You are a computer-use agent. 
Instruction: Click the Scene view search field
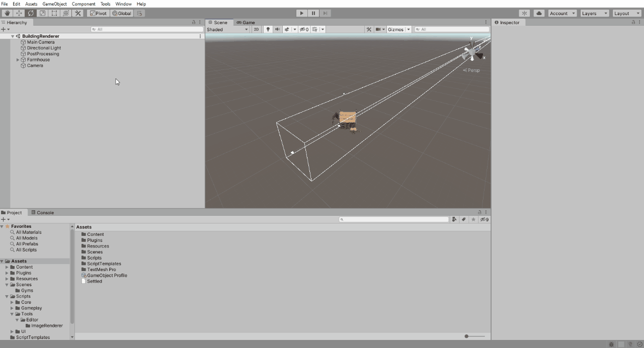[x=451, y=29]
